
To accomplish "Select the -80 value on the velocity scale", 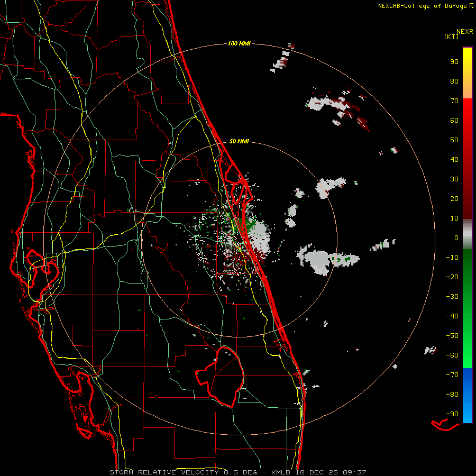I will click(x=452, y=395).
